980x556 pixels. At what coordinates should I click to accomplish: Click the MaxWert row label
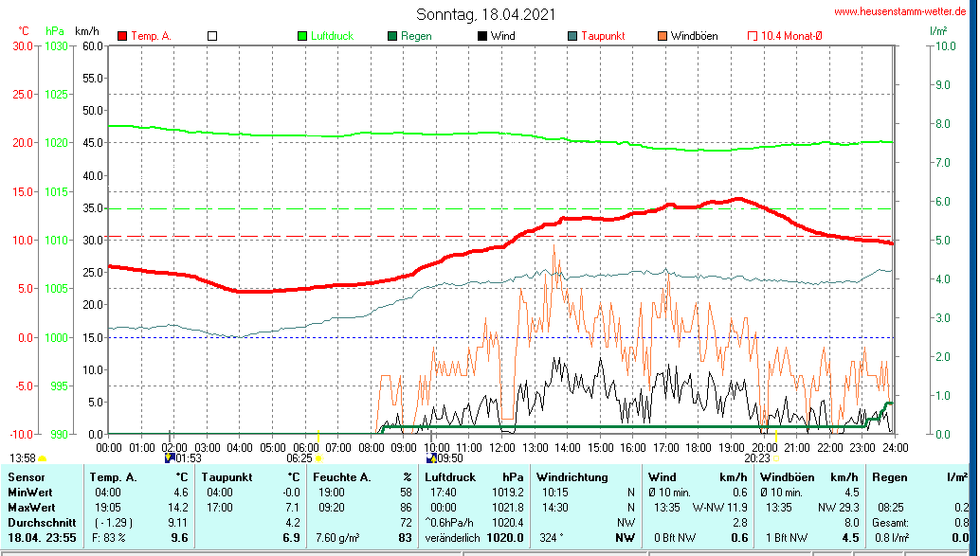click(31, 508)
